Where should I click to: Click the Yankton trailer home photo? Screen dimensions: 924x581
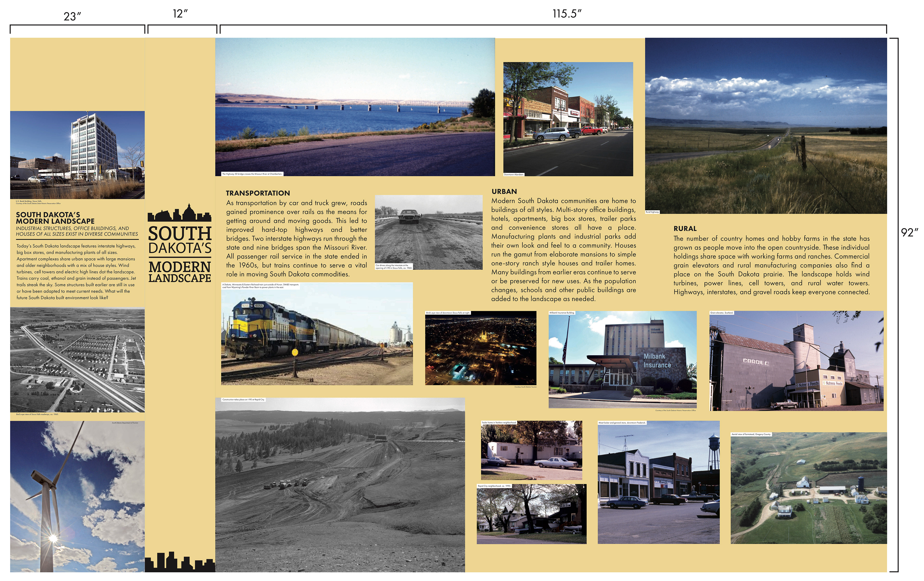click(x=532, y=450)
